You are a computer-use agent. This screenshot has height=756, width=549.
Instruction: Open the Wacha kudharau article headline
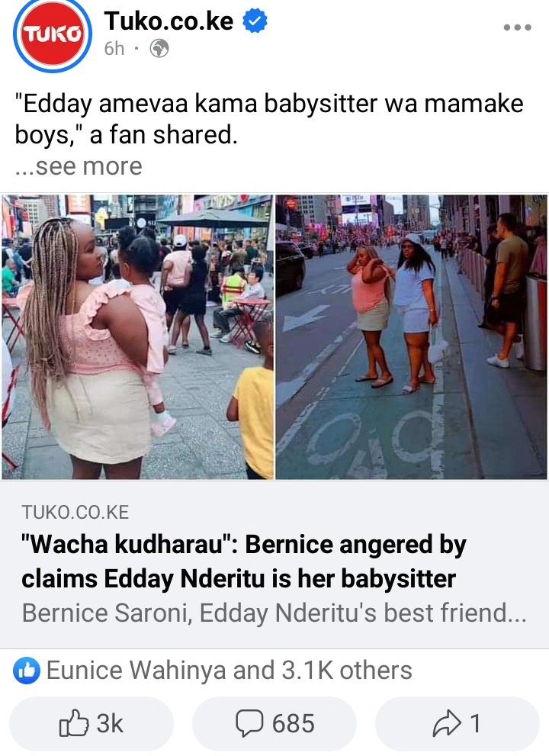pyautogui.click(x=244, y=561)
